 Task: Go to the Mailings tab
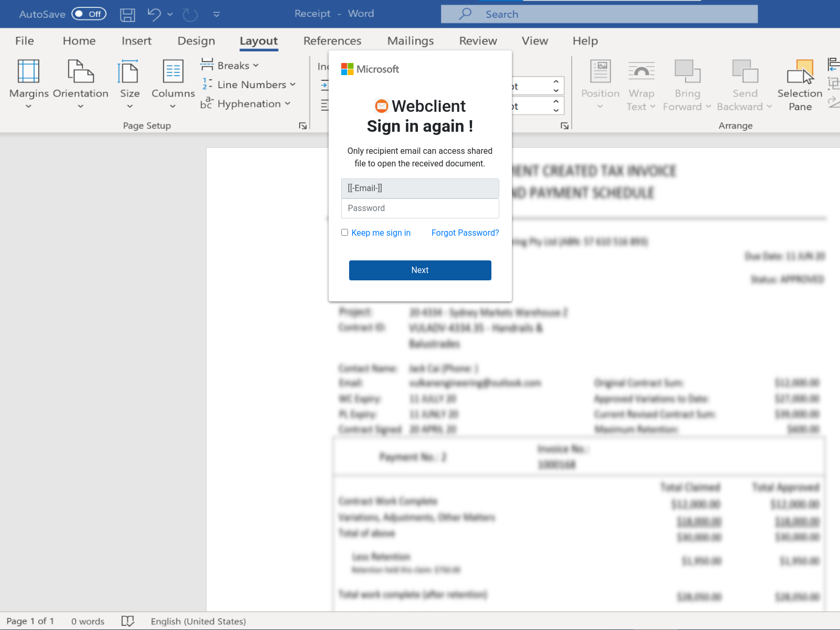(x=411, y=41)
